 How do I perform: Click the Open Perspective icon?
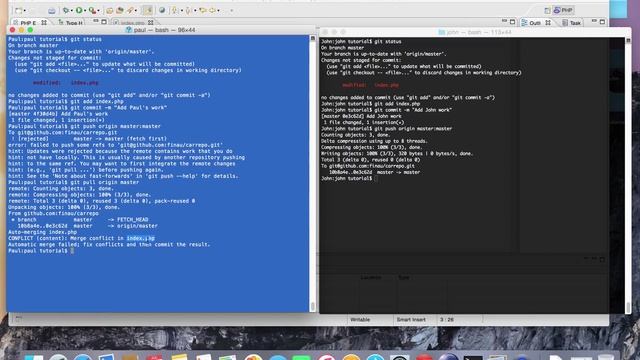(x=547, y=10)
